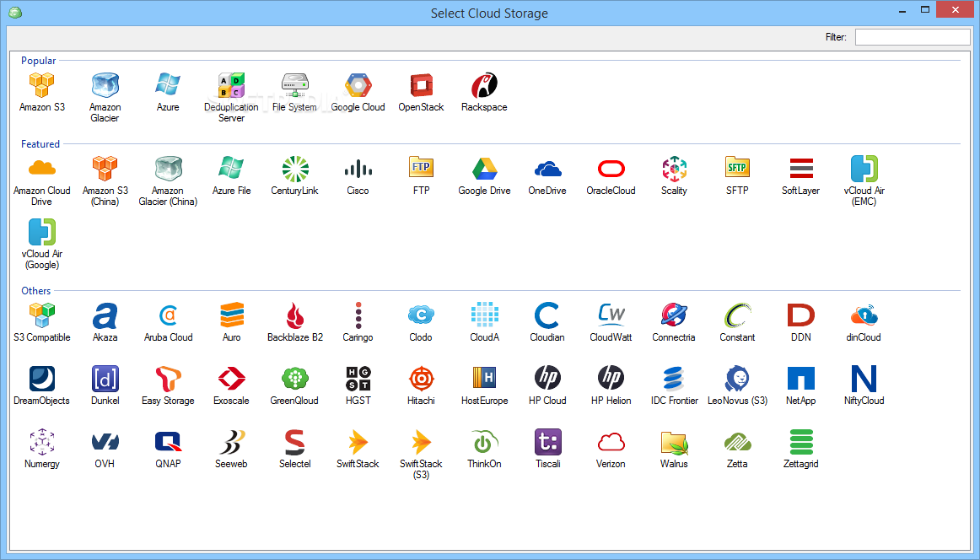Choose OracleCloud provider

click(611, 168)
